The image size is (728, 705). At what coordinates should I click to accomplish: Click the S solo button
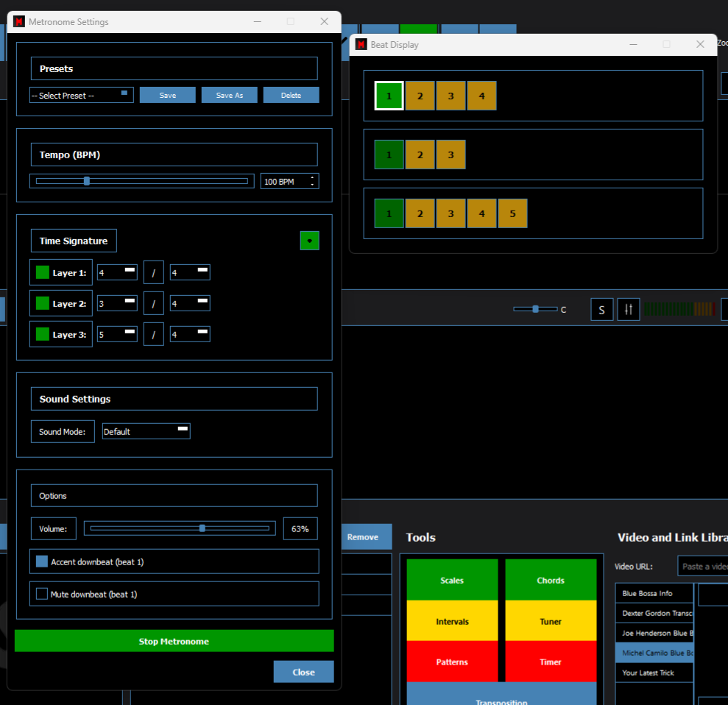coord(601,310)
